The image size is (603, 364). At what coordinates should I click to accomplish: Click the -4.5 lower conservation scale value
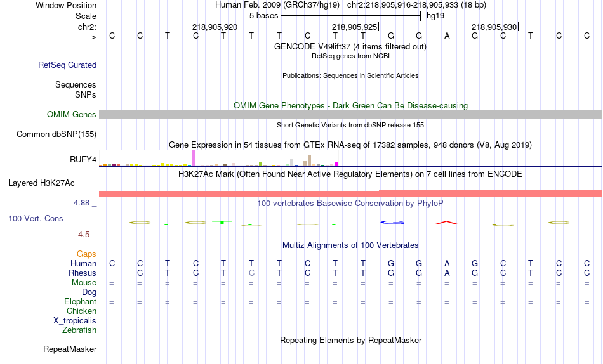(x=83, y=235)
